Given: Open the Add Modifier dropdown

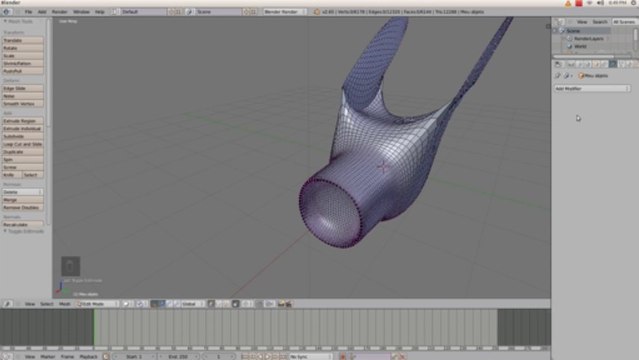Looking at the screenshot, I should (x=592, y=88).
